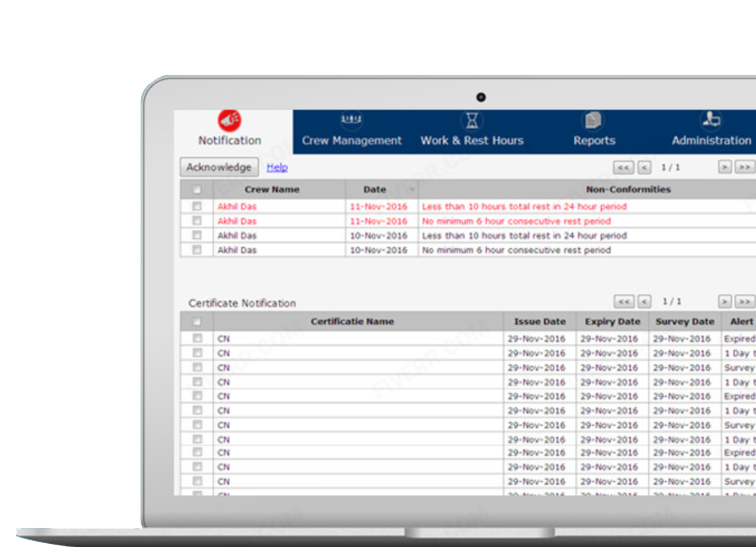756x547 pixels.
Task: Click the Reports documents icon
Action: pos(593,120)
